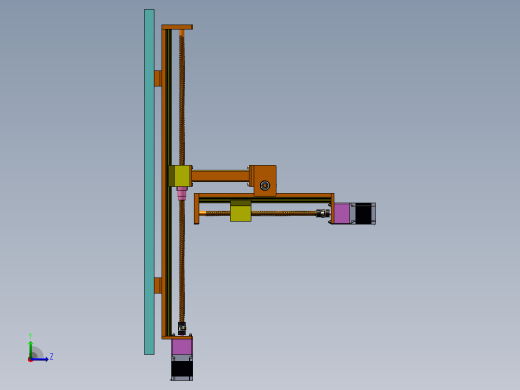Click the purple motor mount at bottom
520x390 pixels.
tap(182, 347)
